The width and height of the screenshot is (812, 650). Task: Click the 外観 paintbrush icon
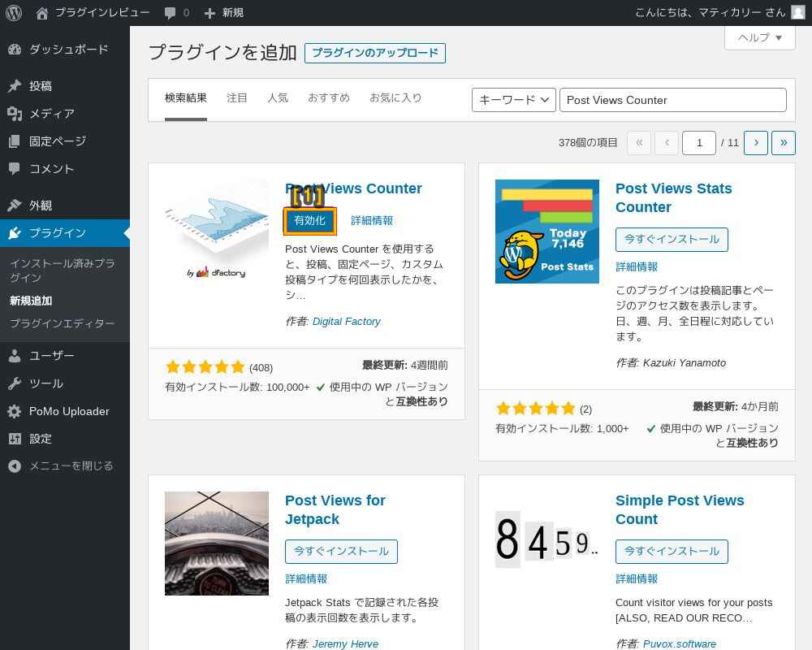point(15,206)
